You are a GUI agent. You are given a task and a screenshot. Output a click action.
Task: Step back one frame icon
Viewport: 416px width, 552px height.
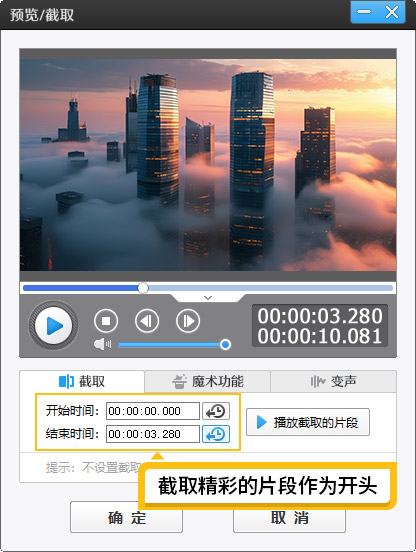click(147, 321)
